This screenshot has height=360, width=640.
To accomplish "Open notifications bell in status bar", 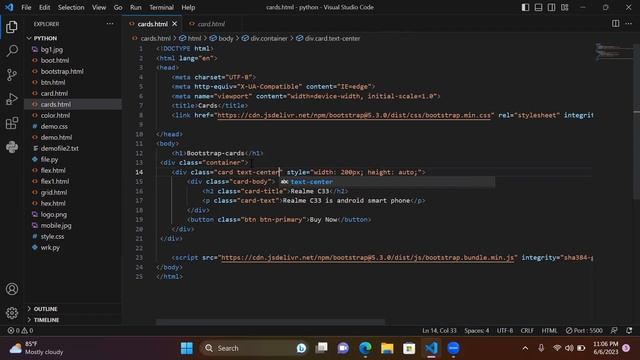I will pos(629,331).
